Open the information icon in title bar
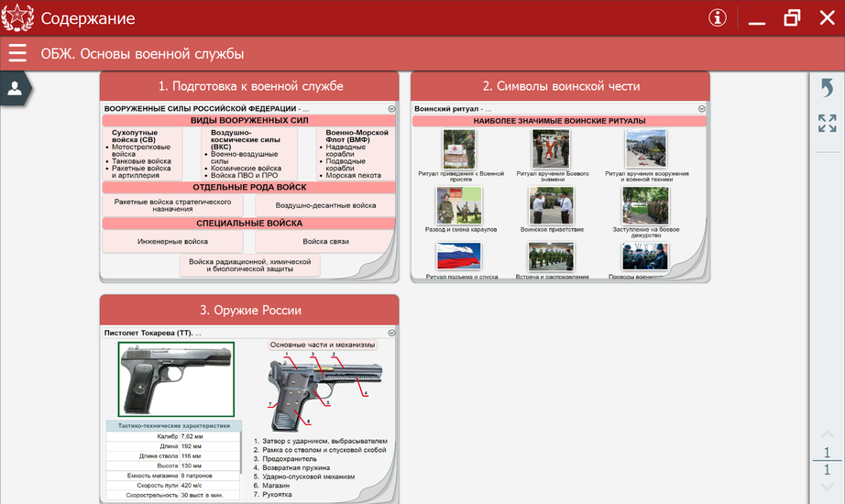This screenshot has width=845, height=504. tap(718, 18)
